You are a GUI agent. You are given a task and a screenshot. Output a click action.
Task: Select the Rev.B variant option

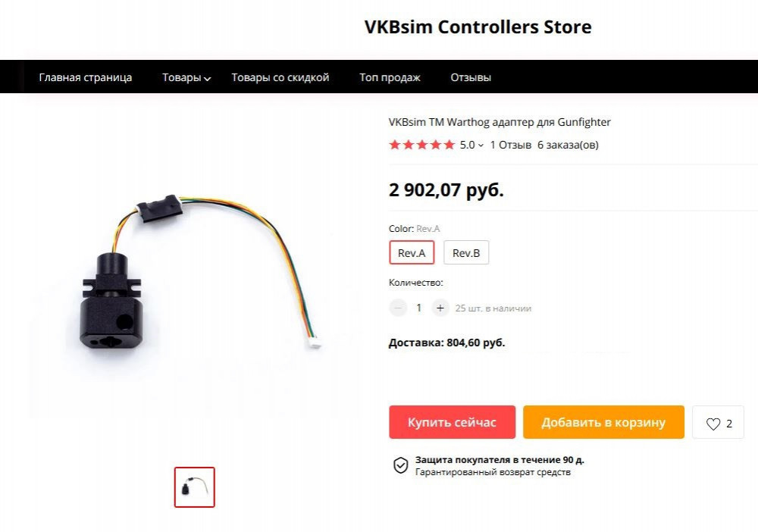tap(466, 252)
